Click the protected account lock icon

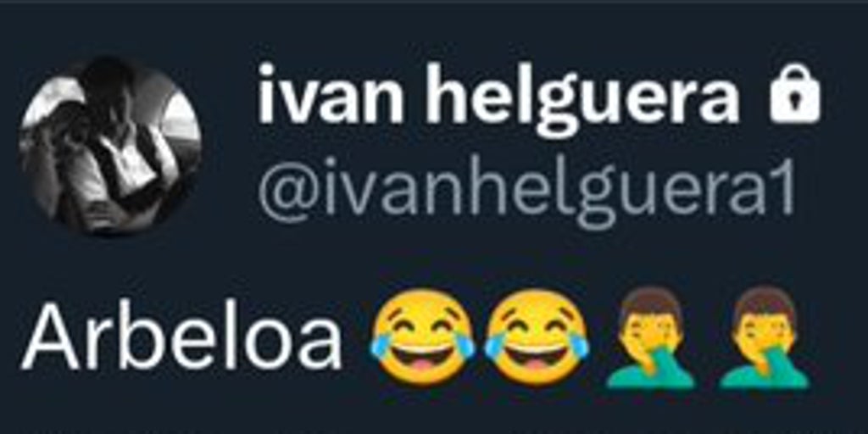pos(794,93)
